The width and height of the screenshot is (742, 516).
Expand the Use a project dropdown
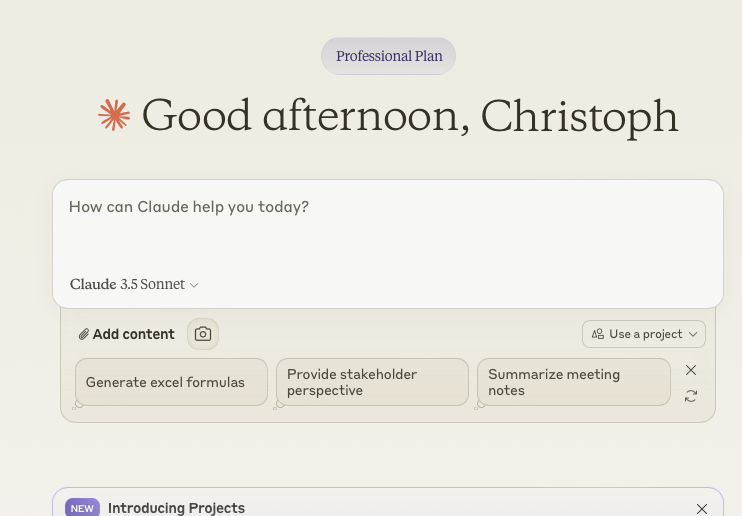[644, 334]
